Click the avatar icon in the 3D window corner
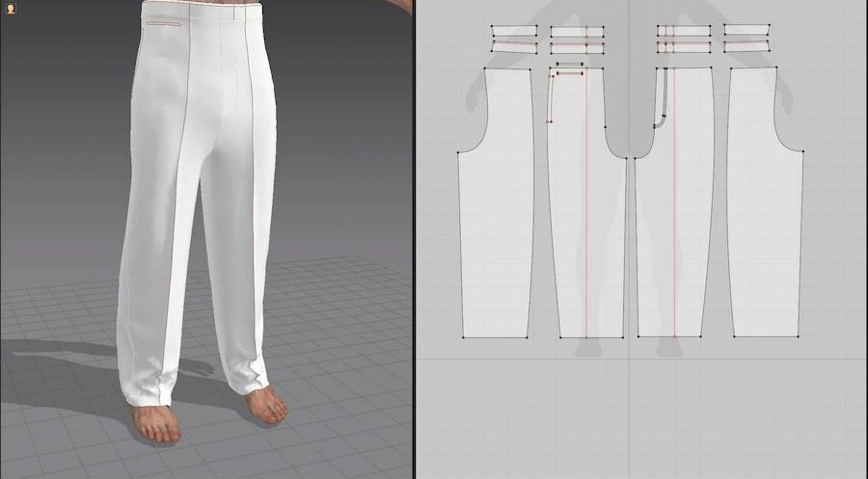868x479 pixels. click(x=9, y=8)
